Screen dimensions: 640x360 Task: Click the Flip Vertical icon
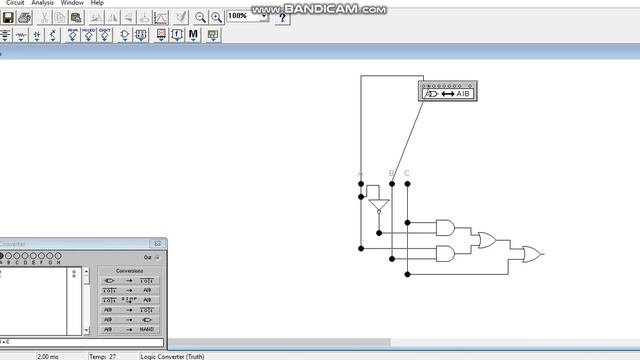128,18
